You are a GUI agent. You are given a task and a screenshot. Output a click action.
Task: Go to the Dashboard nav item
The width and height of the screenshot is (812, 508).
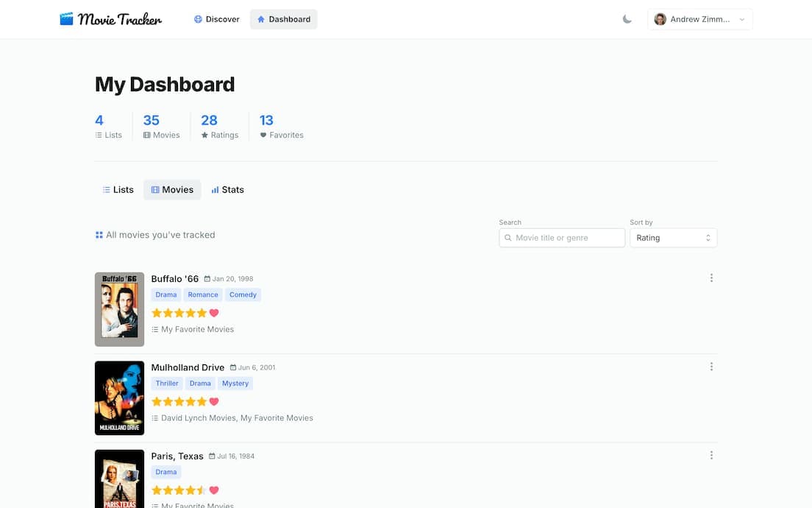point(284,19)
